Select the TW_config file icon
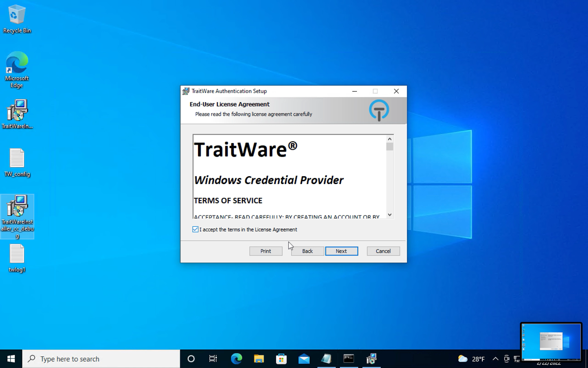Viewport: 588px width, 368px height. pos(17,163)
